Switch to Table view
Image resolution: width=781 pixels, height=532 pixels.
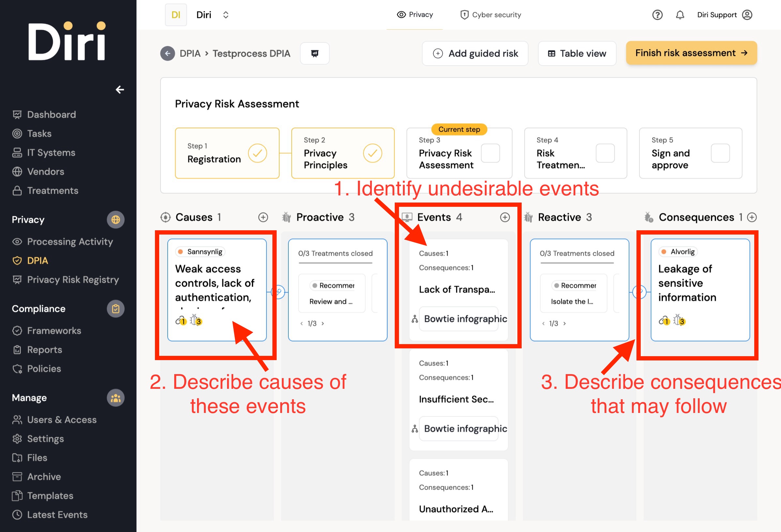point(577,53)
